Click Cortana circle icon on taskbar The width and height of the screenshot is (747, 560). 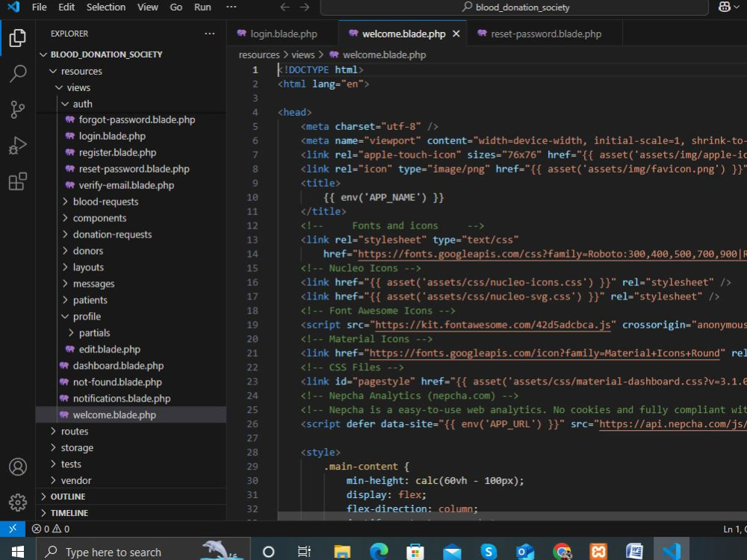click(x=268, y=552)
